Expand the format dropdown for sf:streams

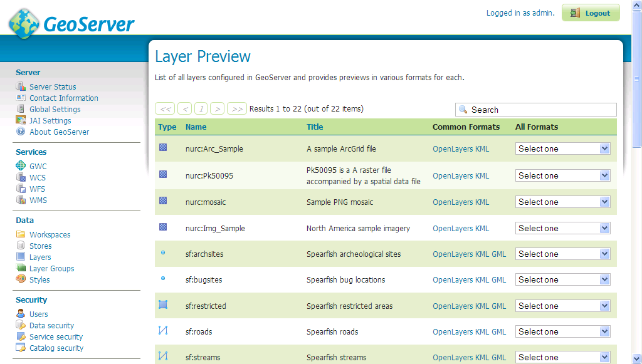pyautogui.click(x=562, y=357)
